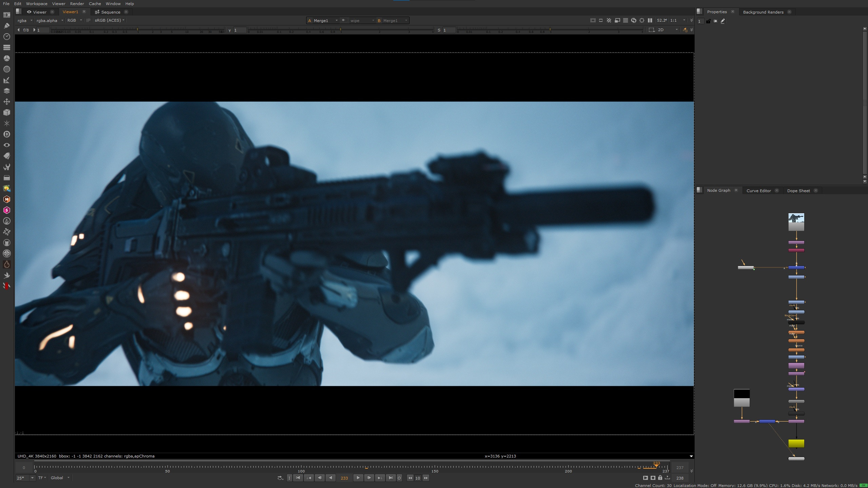This screenshot has width=868, height=488.
Task: Click the current frame field showing 233
Action: click(344, 478)
